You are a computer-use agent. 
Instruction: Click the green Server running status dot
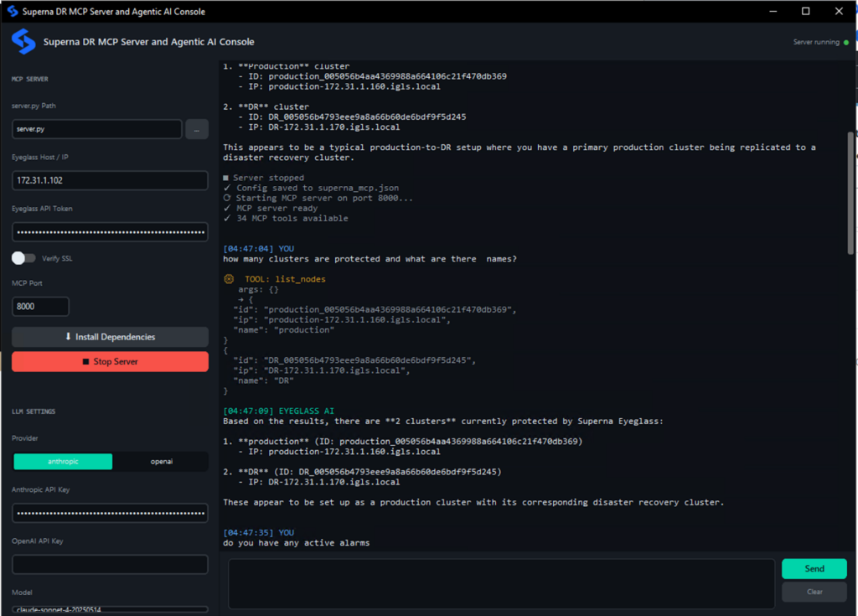pyautogui.click(x=846, y=42)
